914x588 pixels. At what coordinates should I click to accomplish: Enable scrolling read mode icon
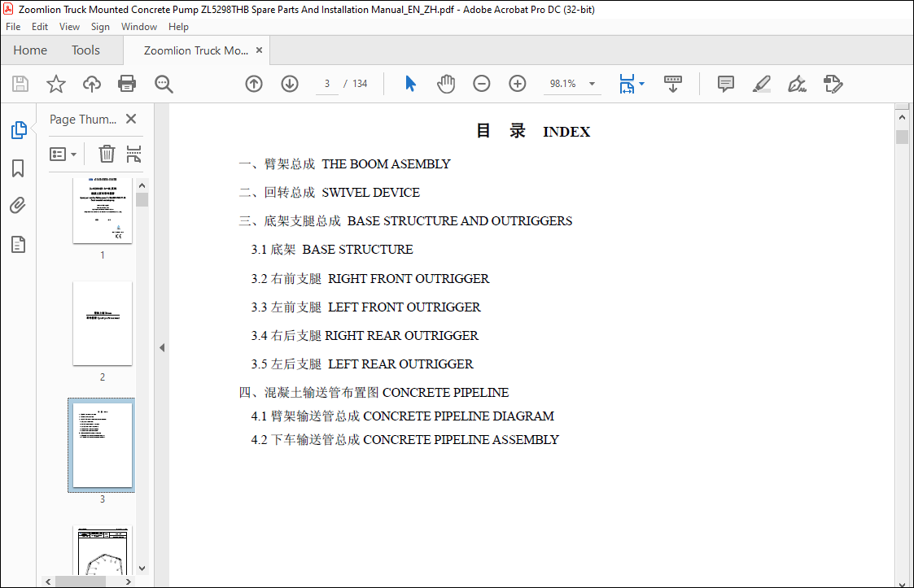tap(673, 84)
